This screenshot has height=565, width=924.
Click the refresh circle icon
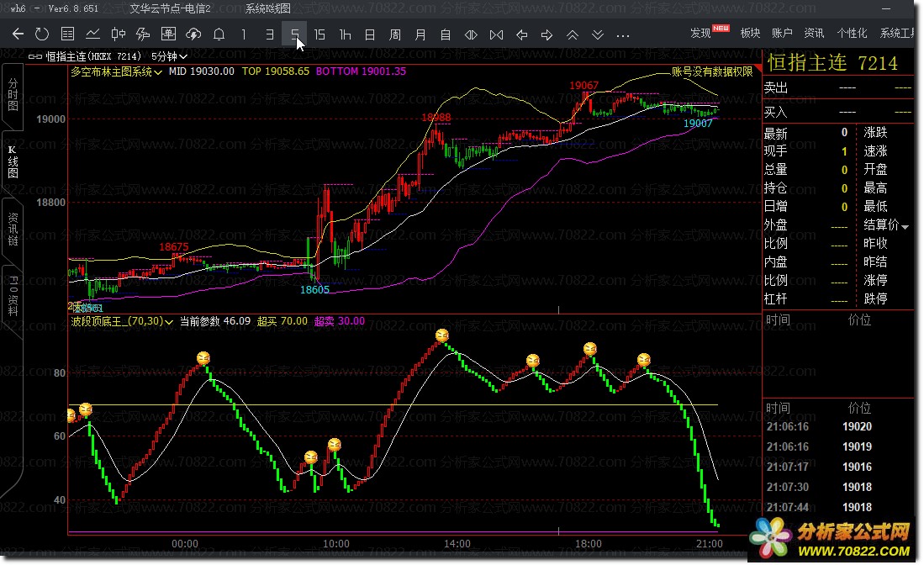coord(42,34)
